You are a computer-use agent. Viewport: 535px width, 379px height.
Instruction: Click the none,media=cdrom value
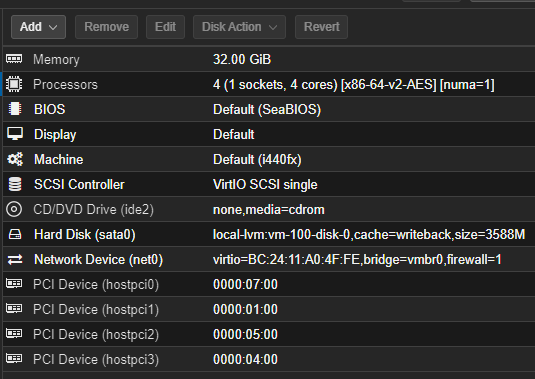(x=269, y=209)
